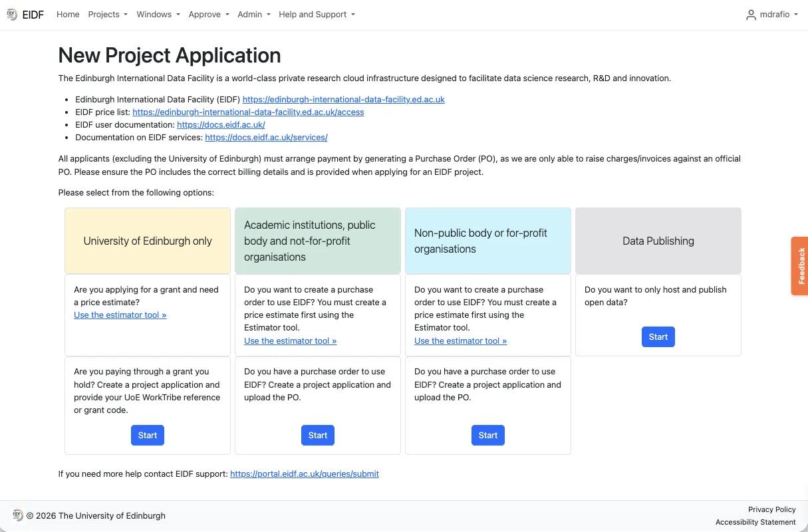Open the Approve dropdown menu
Screen dimensions: 808x532
click(x=209, y=15)
